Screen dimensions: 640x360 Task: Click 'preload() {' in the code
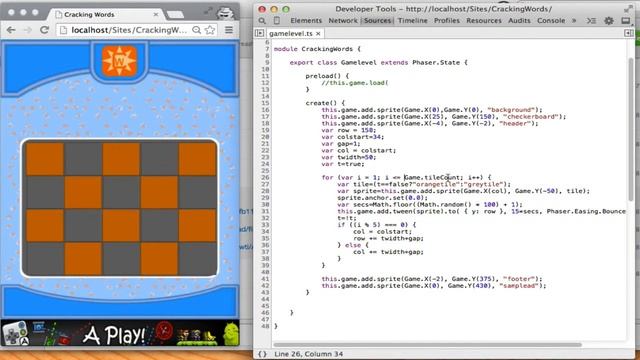click(327, 76)
